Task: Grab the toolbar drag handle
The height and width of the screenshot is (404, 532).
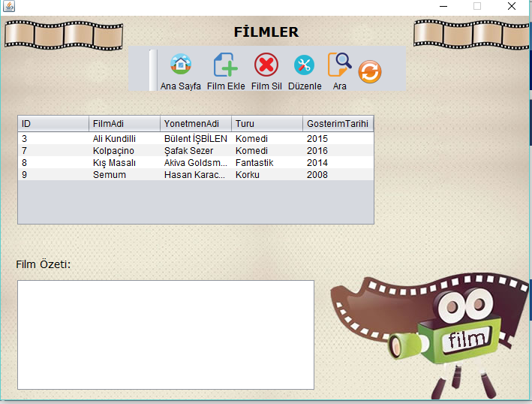Action: [152, 70]
